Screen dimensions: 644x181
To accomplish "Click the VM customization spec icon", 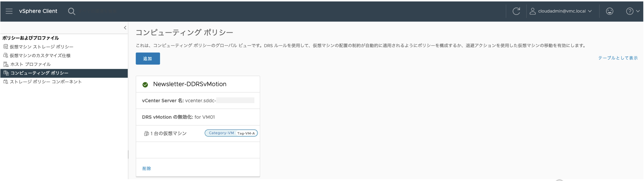I will point(5,56).
